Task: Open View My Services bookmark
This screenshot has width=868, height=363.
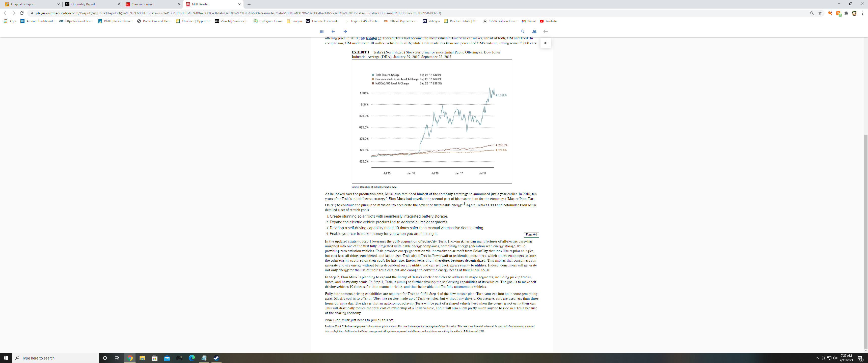Action: point(231,21)
